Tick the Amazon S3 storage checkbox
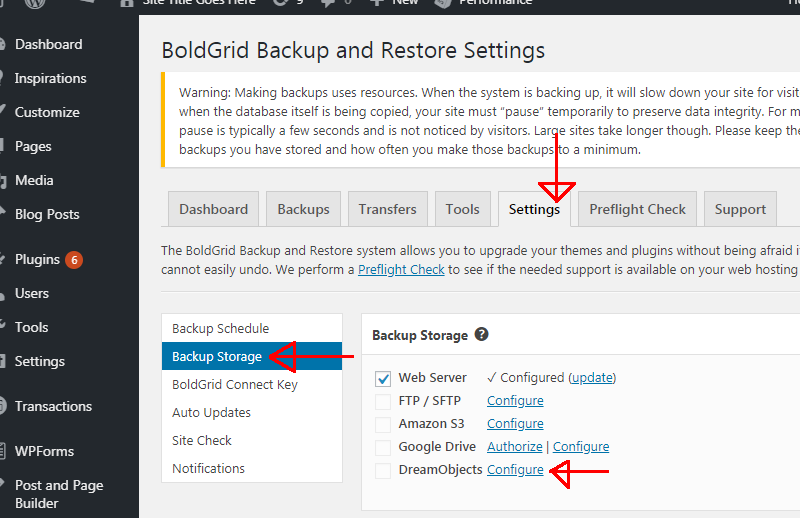 [383, 424]
